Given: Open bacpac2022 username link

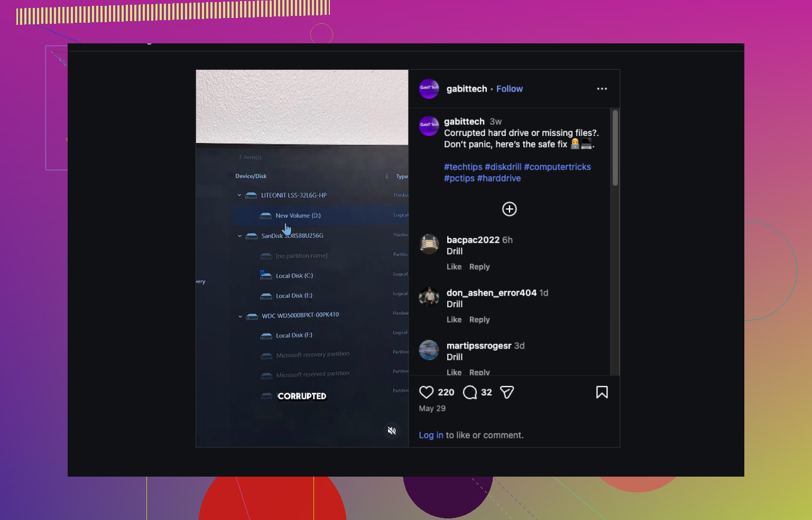Looking at the screenshot, I should pyautogui.click(x=473, y=240).
